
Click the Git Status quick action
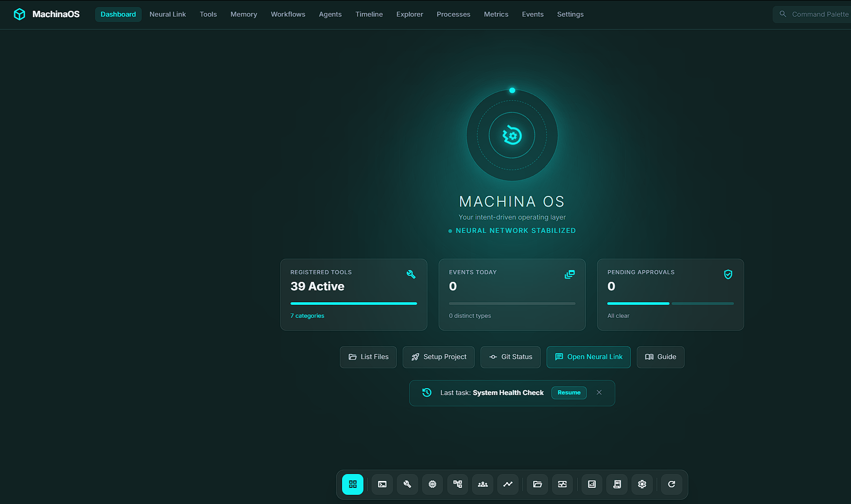point(511,357)
